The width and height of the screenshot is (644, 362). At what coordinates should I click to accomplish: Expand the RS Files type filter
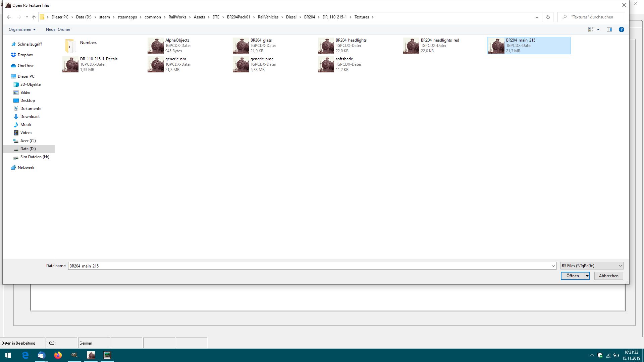pos(592,266)
